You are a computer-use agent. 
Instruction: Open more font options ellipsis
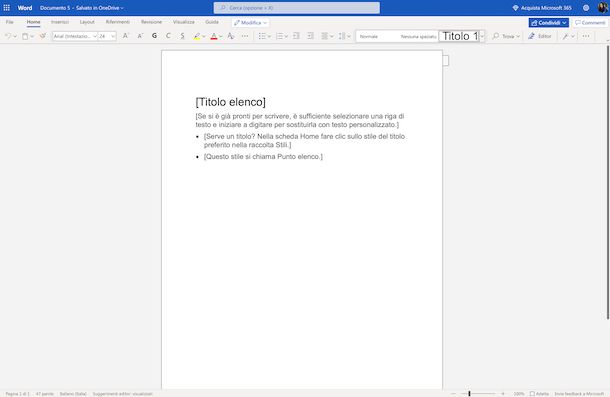tap(245, 36)
